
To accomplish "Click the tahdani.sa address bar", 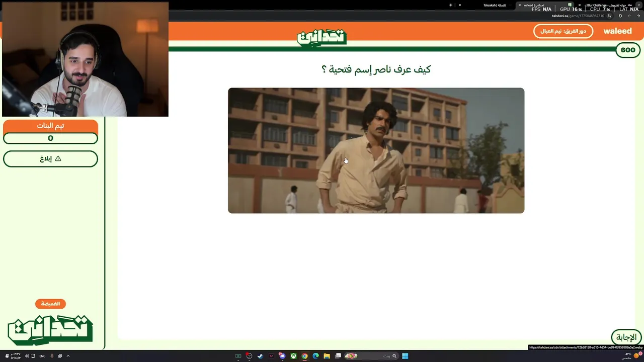I will coord(577,16).
